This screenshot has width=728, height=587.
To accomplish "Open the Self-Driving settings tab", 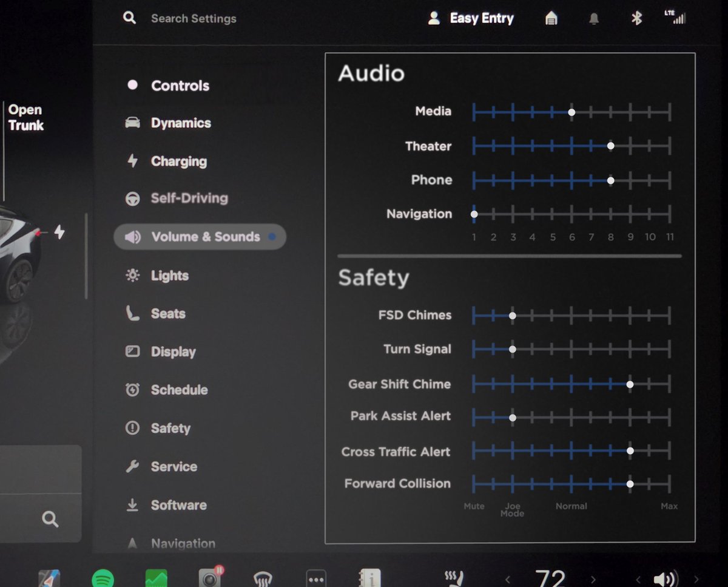I will (x=177, y=198).
